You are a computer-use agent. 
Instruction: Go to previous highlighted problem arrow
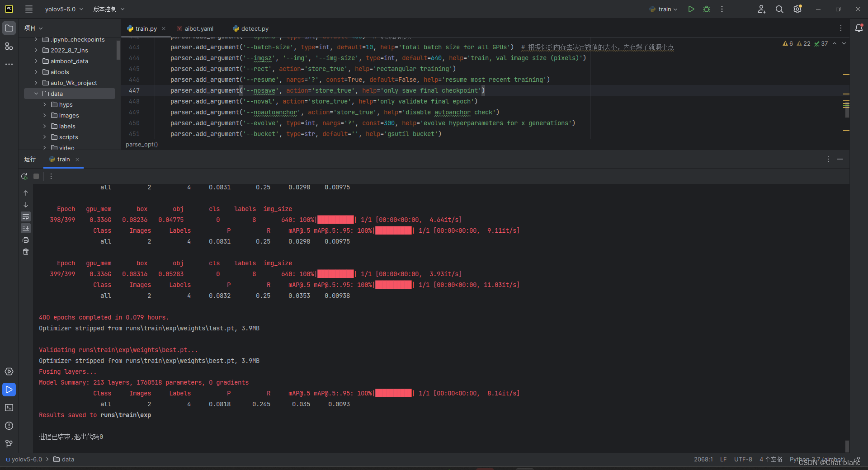tap(835, 43)
